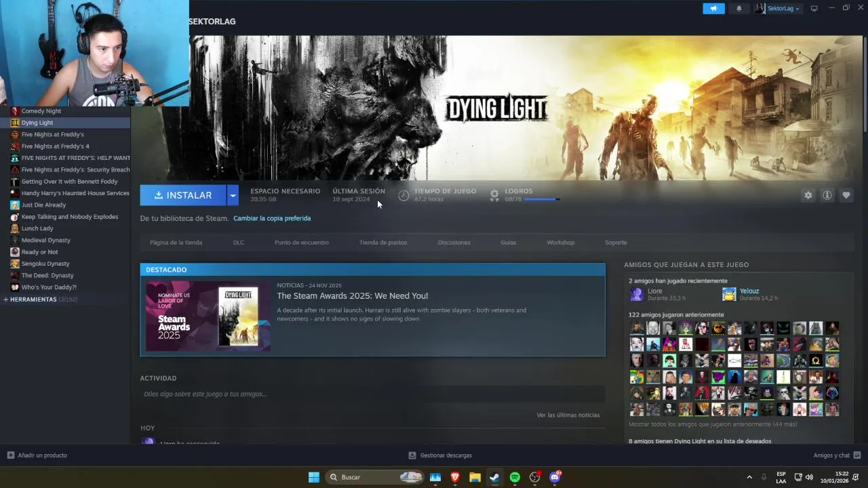Show hidden system tray icons chevron
This screenshot has width=868, height=488.
click(x=749, y=477)
